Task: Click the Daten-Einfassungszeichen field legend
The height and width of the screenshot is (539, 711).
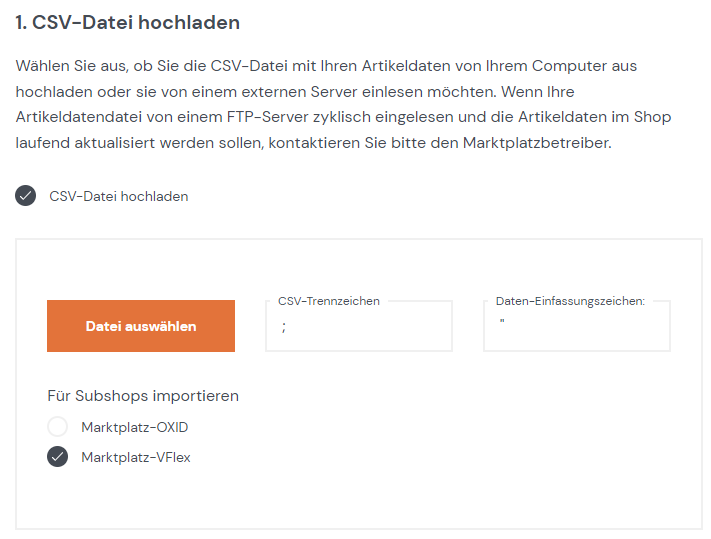Action: coord(570,301)
